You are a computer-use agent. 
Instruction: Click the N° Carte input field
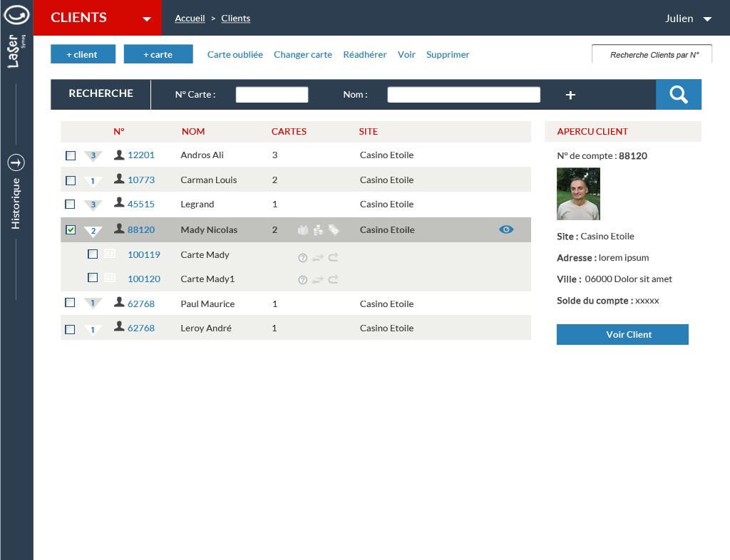coord(272,95)
